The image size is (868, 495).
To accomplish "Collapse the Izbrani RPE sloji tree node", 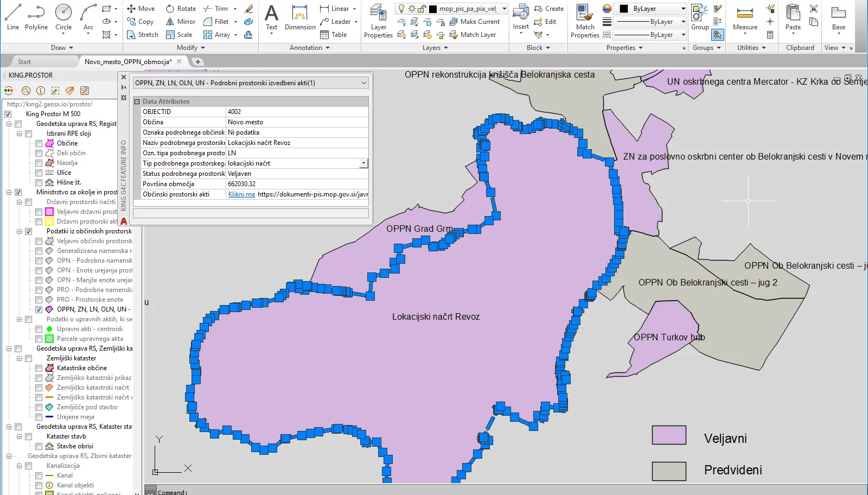I will 20,134.
